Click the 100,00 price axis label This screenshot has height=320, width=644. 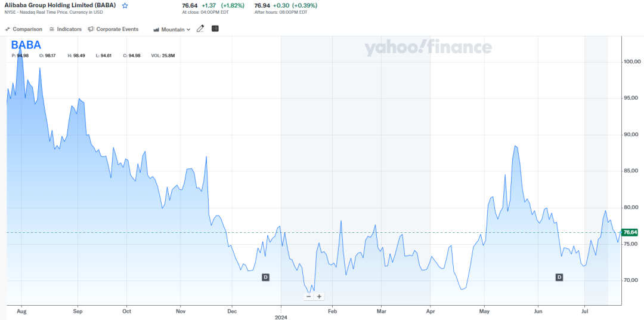point(631,61)
